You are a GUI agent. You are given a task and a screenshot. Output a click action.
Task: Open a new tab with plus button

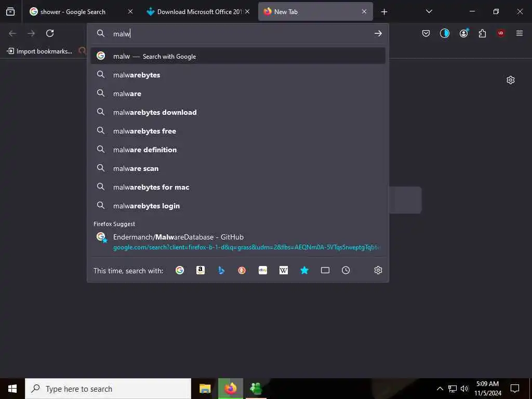pyautogui.click(x=384, y=12)
